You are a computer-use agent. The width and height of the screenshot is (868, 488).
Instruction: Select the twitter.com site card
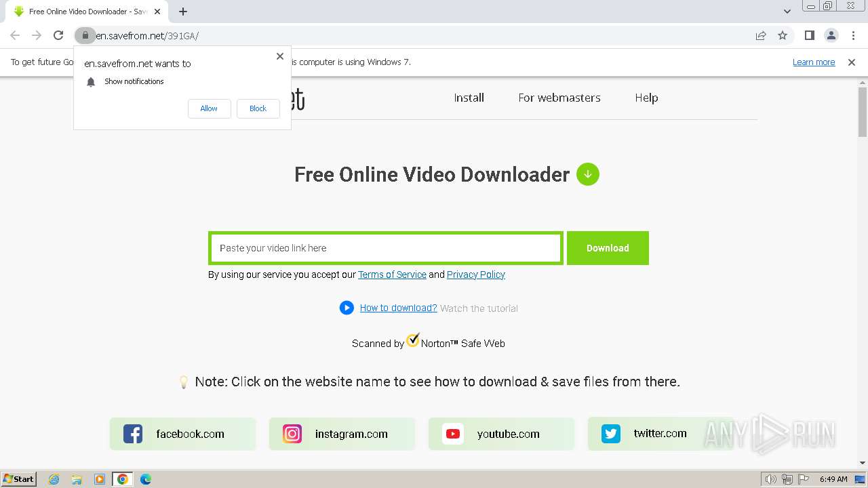click(660, 434)
